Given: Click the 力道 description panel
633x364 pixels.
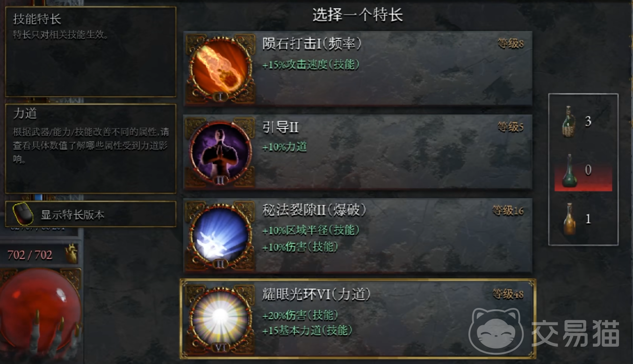Looking at the screenshot, I should (x=91, y=149).
